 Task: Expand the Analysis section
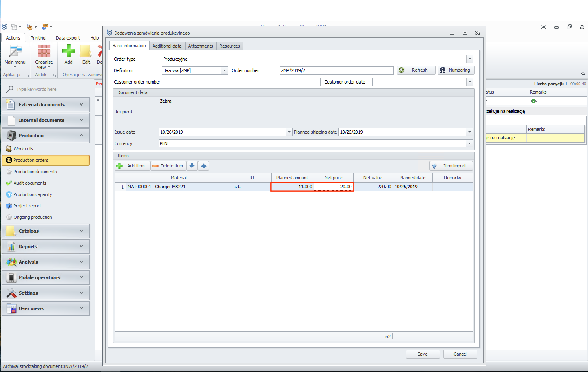46,262
